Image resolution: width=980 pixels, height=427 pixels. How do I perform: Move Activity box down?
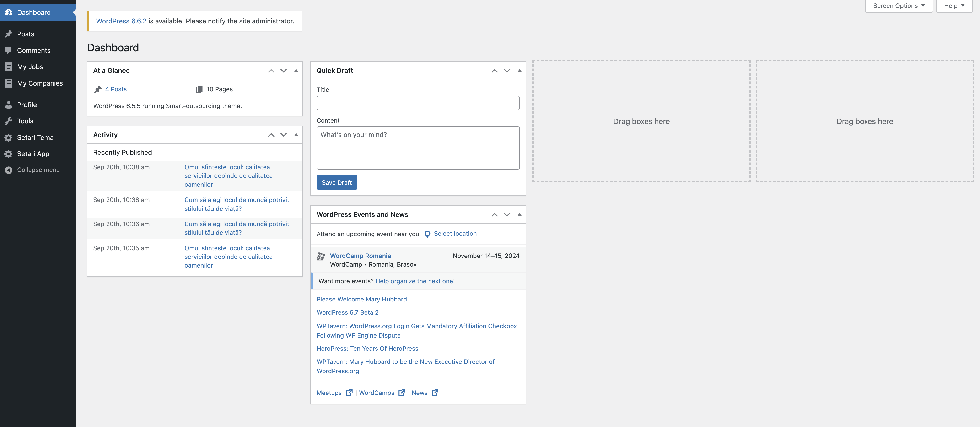click(x=283, y=135)
